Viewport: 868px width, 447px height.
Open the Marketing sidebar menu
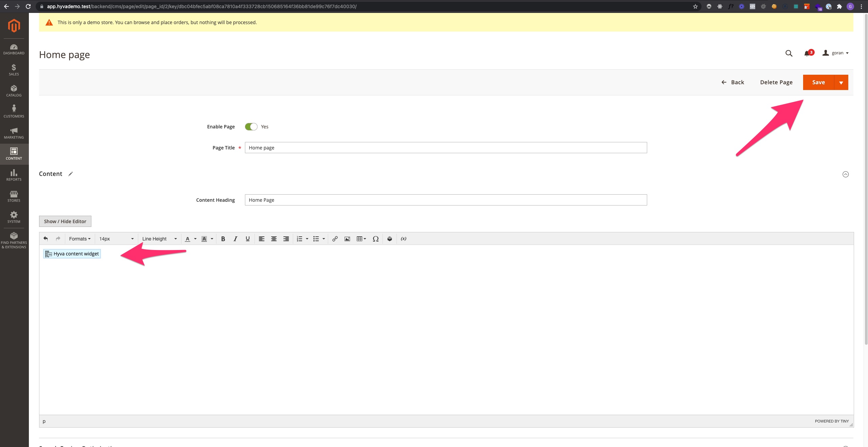[x=14, y=133]
